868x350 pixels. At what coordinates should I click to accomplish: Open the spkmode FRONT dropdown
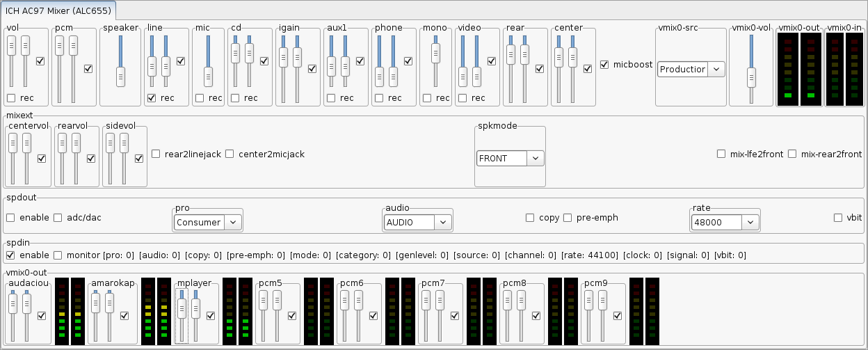[510, 158]
